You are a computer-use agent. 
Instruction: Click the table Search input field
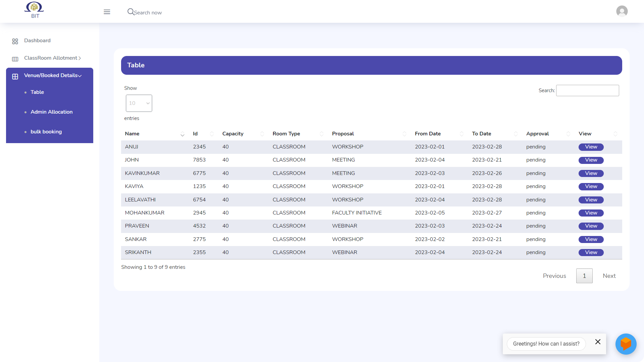587,90
